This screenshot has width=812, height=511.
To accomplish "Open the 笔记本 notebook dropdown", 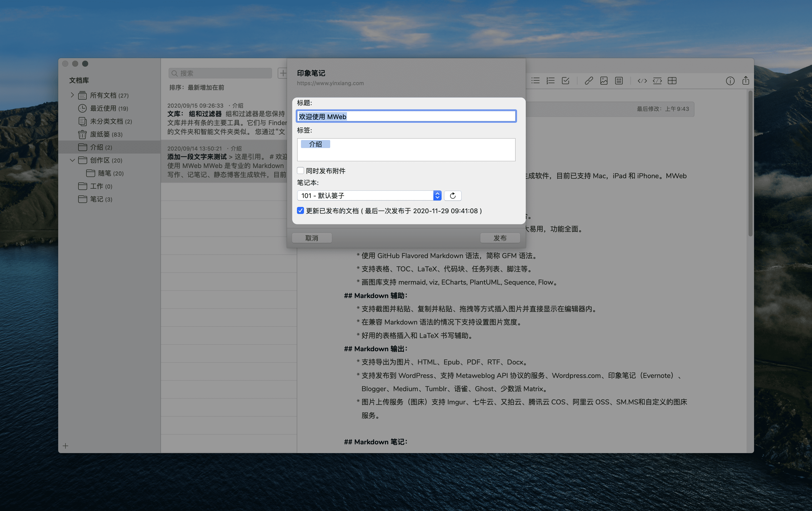I will (x=369, y=195).
